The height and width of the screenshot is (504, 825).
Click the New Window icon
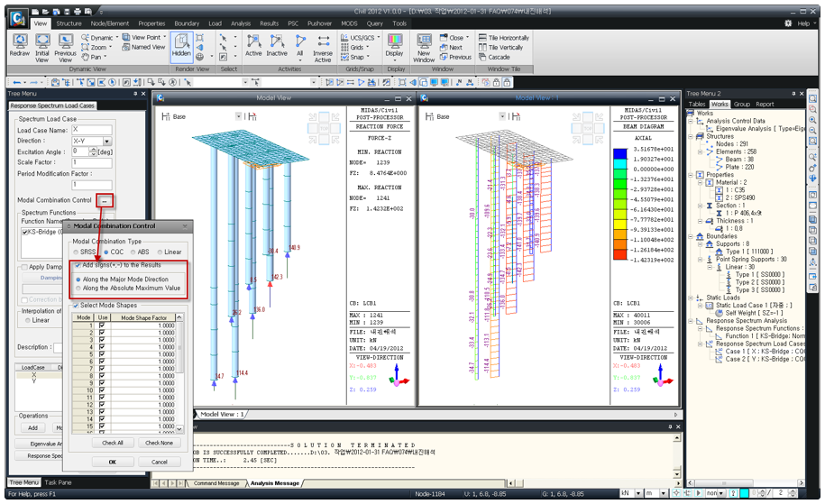click(424, 41)
